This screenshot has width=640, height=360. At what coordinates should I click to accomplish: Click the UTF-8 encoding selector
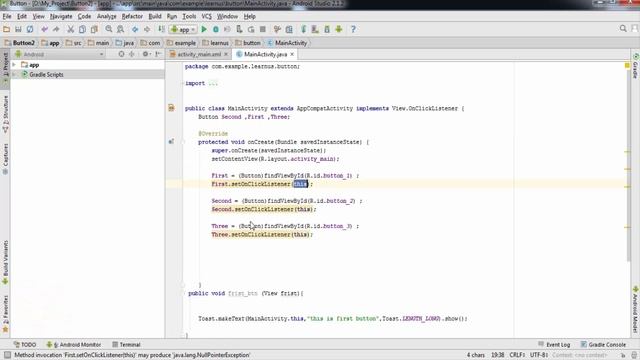[539, 355]
